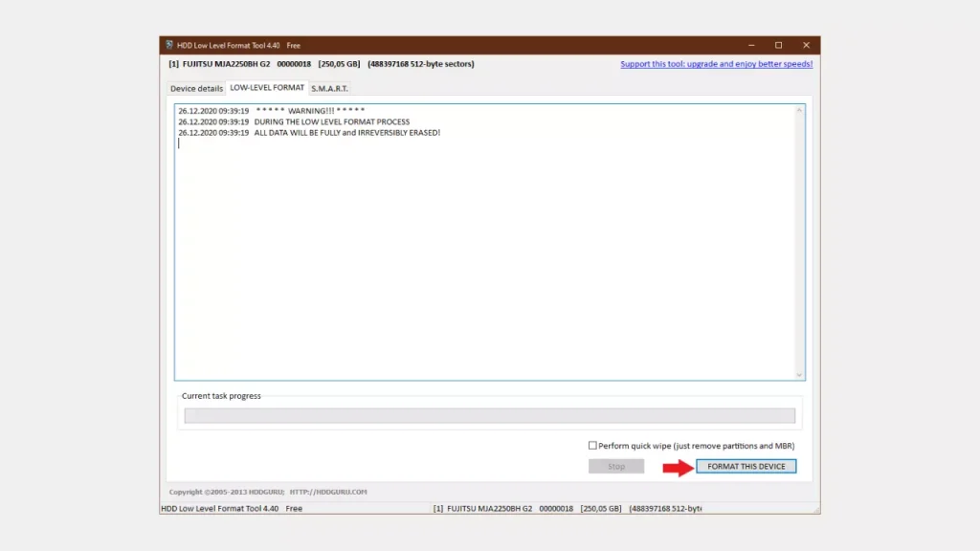Open the S.M.A.R.T. tab
The image size is (980, 551).
[329, 88]
